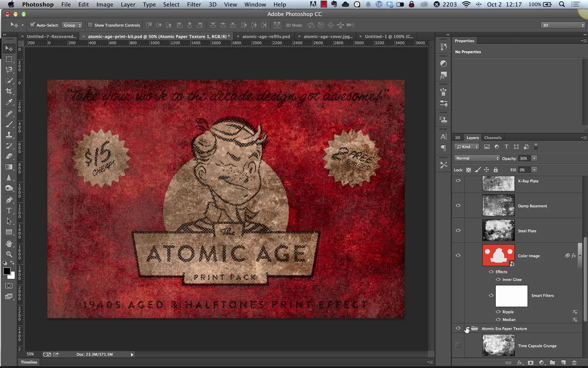Select the Zoom tool

[x=9, y=254]
